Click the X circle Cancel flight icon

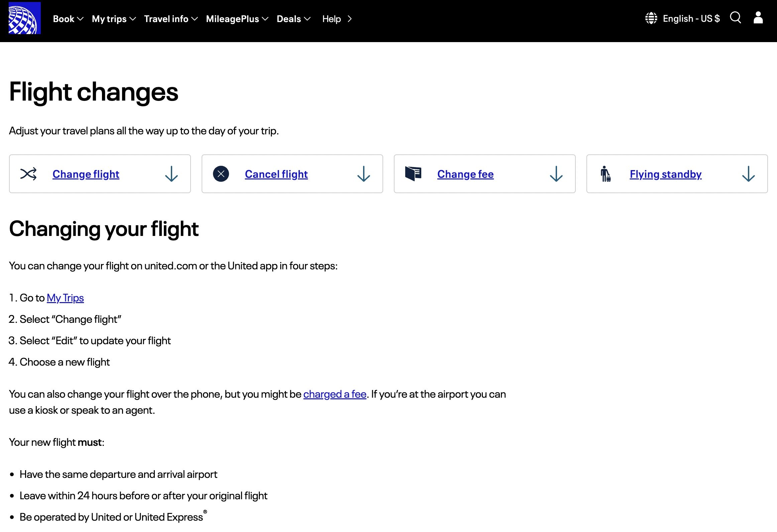tap(221, 174)
